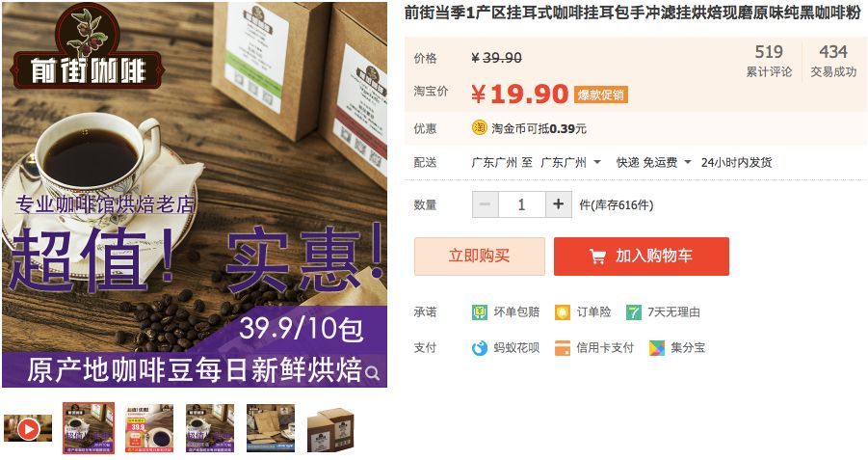Select the red 39.9 promo thumbnail
Image resolution: width=868 pixels, height=460 pixels.
click(x=148, y=428)
